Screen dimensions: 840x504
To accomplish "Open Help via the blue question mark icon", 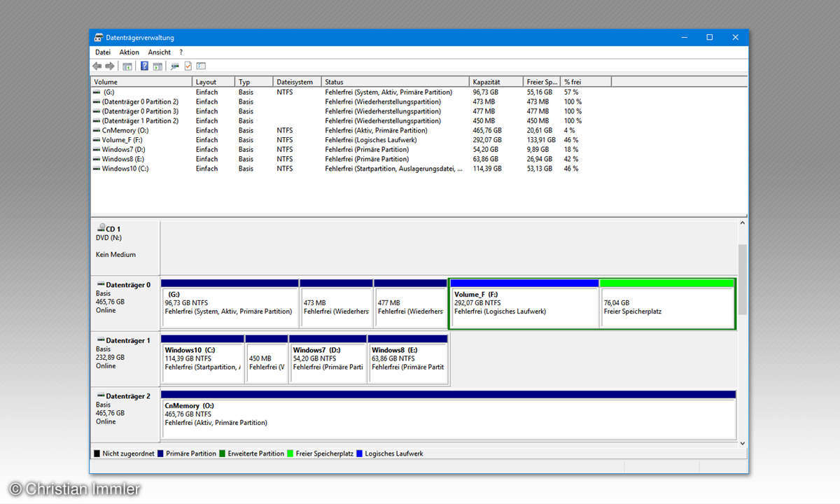I will [144, 66].
